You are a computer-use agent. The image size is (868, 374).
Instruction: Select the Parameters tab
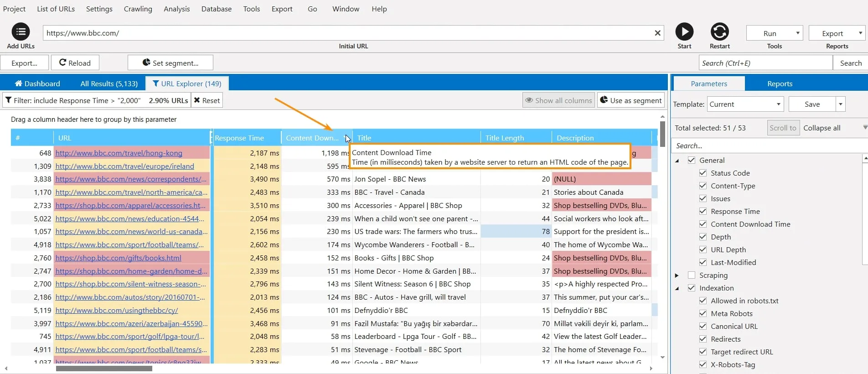(709, 83)
